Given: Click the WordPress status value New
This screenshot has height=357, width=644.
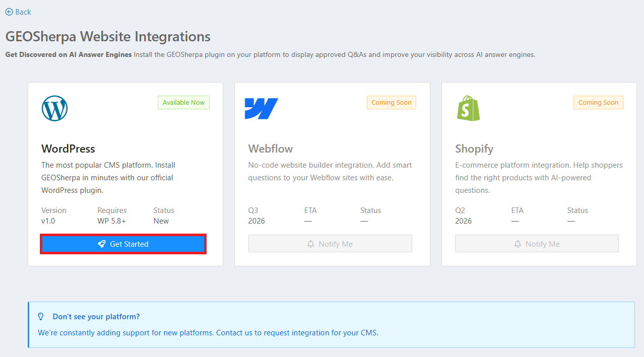Looking at the screenshot, I should click(161, 221).
